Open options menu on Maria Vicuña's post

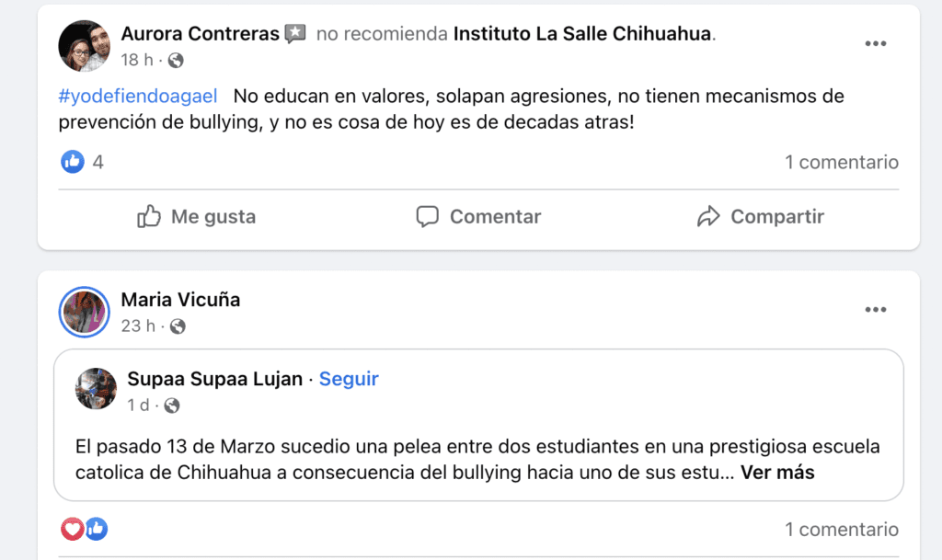coord(875,310)
